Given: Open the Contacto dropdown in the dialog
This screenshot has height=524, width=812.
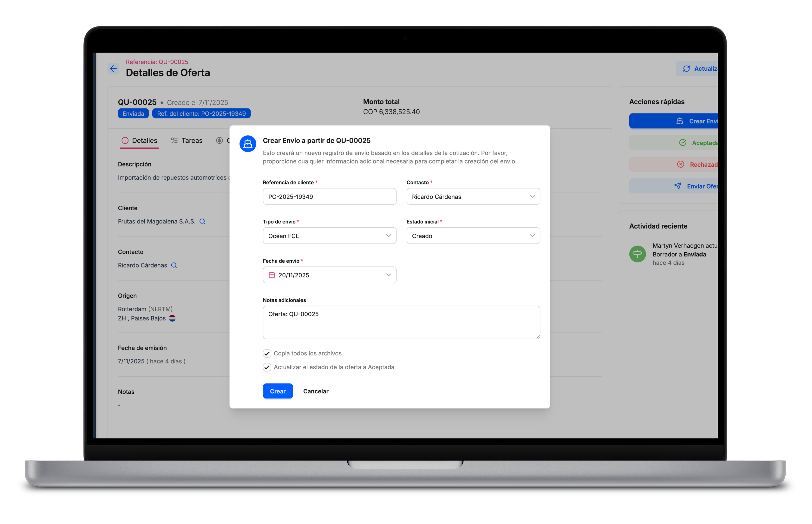Looking at the screenshot, I should (x=473, y=196).
